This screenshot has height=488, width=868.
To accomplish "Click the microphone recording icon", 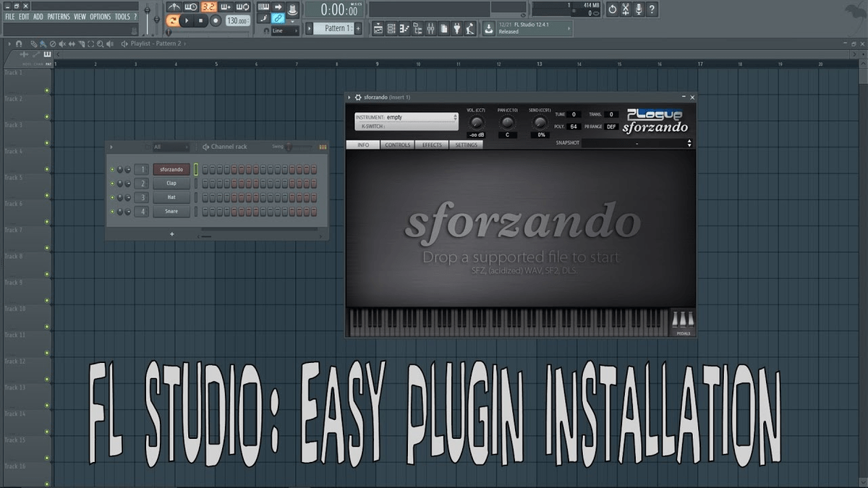I will [639, 9].
